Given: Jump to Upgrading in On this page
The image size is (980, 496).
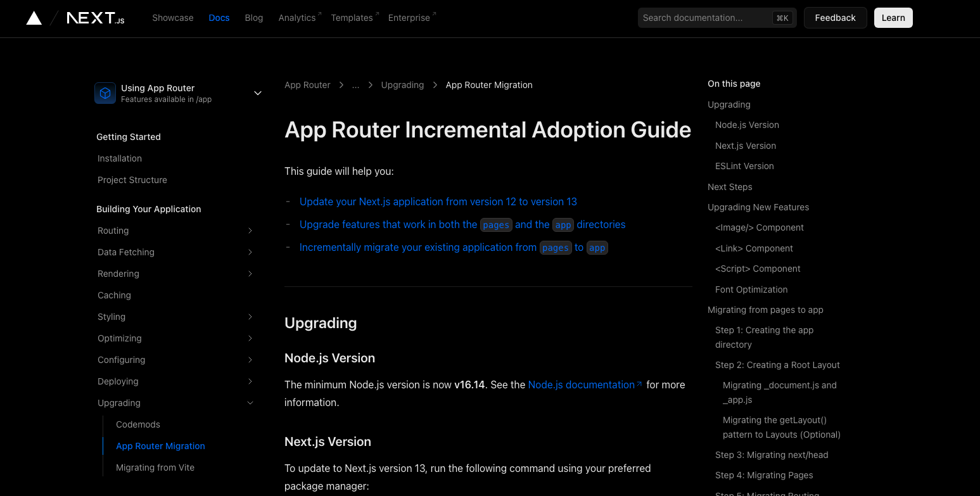Looking at the screenshot, I should (729, 105).
